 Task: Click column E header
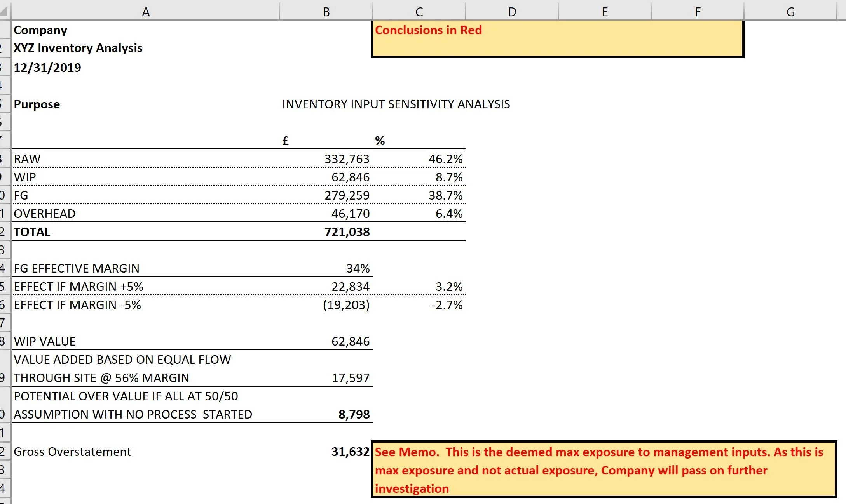(x=605, y=12)
